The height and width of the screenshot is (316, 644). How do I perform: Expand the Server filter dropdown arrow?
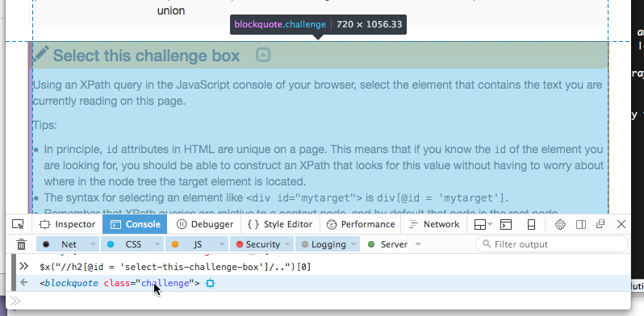tap(418, 244)
